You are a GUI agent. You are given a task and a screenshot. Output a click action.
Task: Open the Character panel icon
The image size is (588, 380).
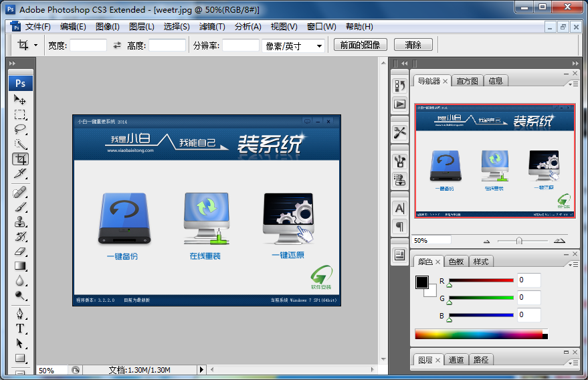point(400,208)
